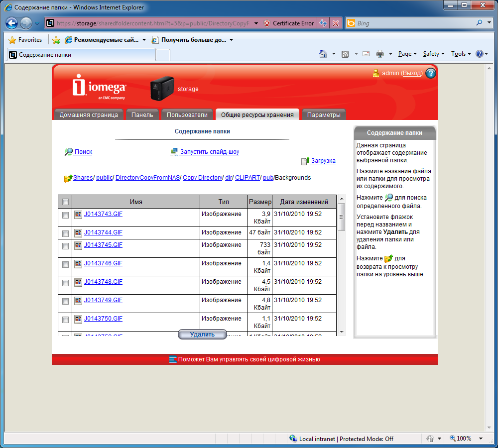The image size is (498, 448).
Task: Check the box for J0143749.GIF
Action: (x=65, y=301)
